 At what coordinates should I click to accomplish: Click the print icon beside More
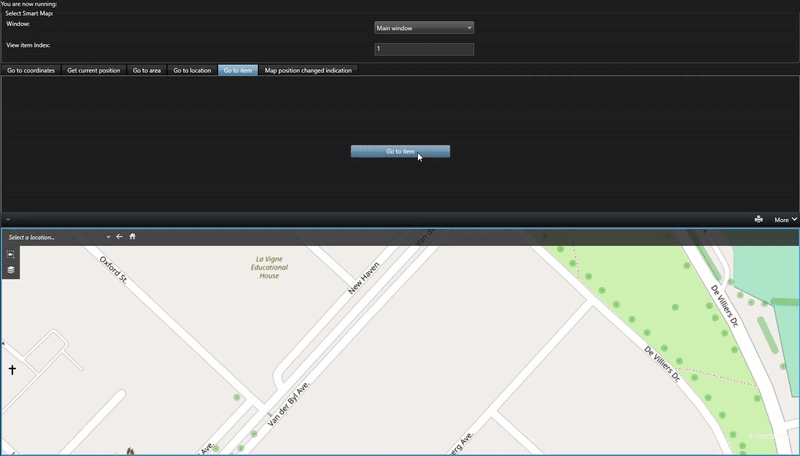(758, 219)
